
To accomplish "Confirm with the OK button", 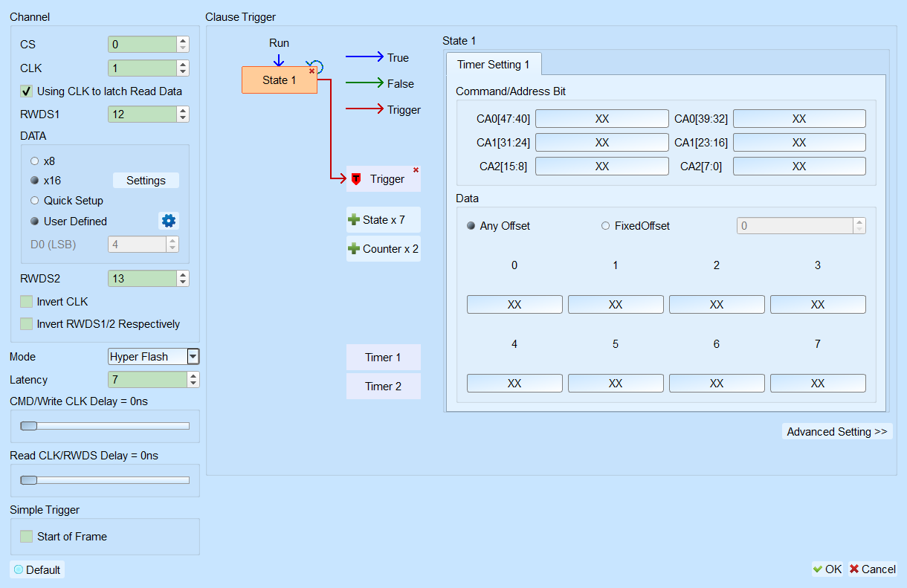I will pyautogui.click(x=827, y=569).
